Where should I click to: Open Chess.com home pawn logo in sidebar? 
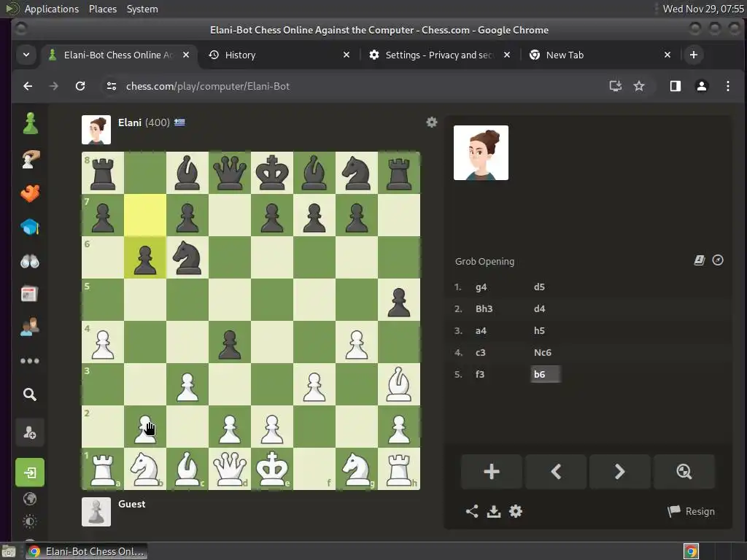tap(30, 123)
